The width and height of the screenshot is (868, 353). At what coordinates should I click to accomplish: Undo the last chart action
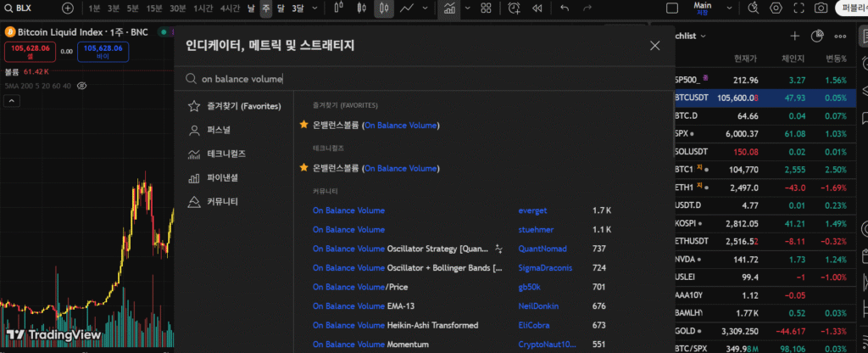[565, 8]
